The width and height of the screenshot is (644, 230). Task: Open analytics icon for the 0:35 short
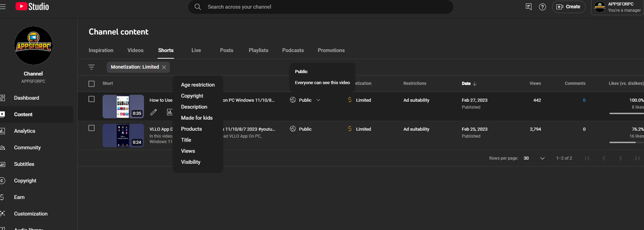click(170, 112)
